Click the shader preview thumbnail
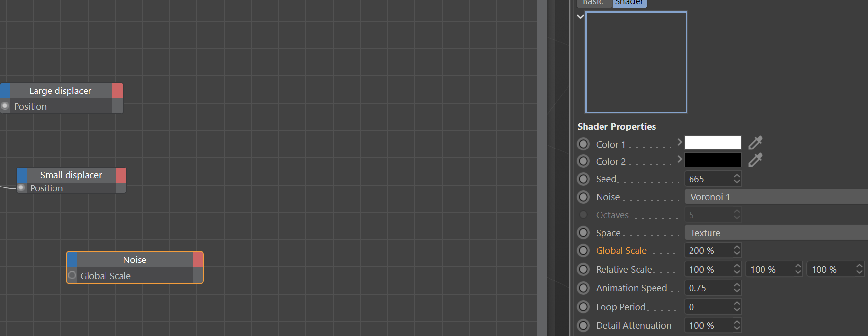This screenshot has height=336, width=868. click(636, 62)
